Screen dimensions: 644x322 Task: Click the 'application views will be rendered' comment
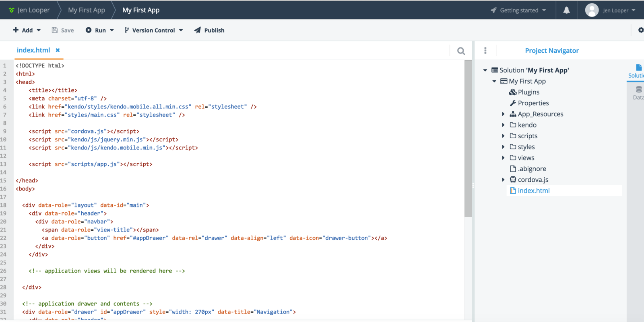tap(107, 271)
